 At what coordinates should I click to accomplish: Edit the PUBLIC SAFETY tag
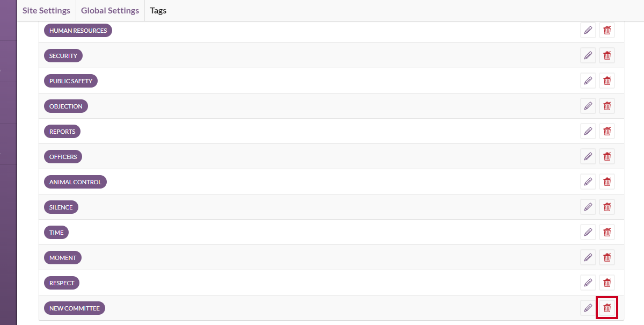click(x=588, y=81)
